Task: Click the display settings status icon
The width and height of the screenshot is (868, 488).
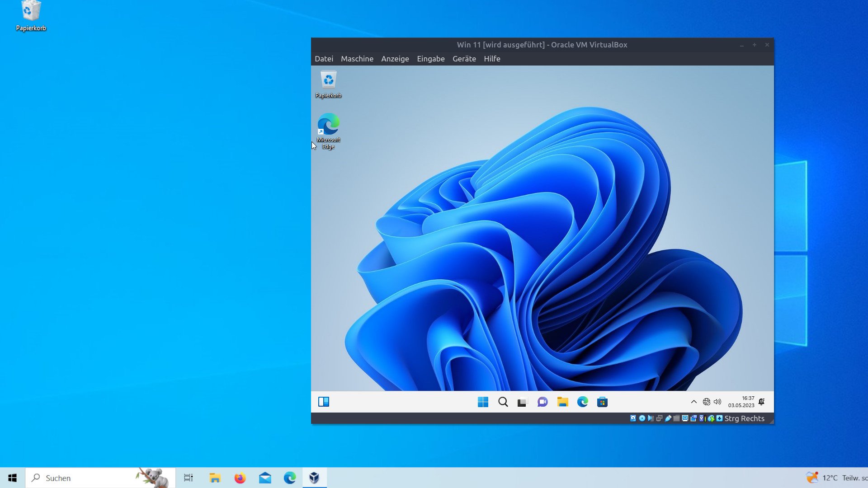Action: [685, 418]
